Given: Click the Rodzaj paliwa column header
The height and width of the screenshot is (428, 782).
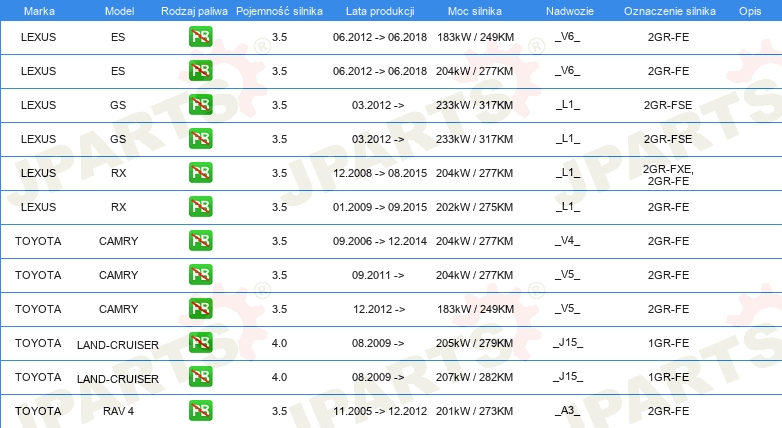Looking at the screenshot, I should [194, 11].
